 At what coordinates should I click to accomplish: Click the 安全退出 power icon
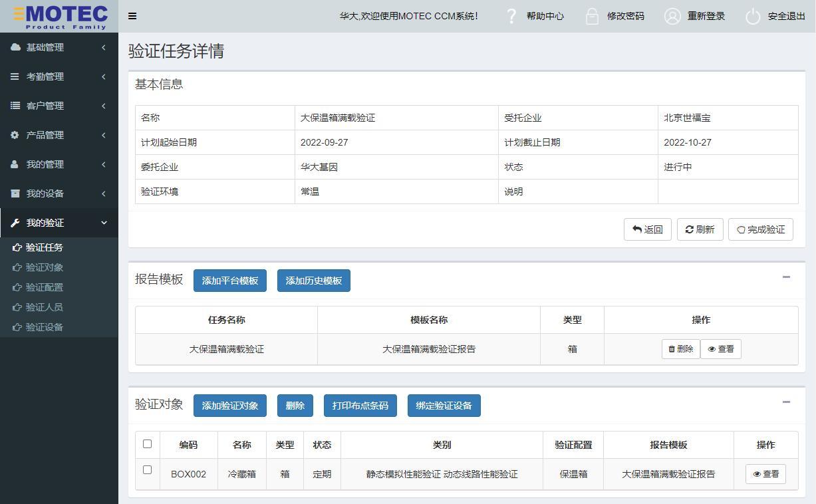pos(752,16)
